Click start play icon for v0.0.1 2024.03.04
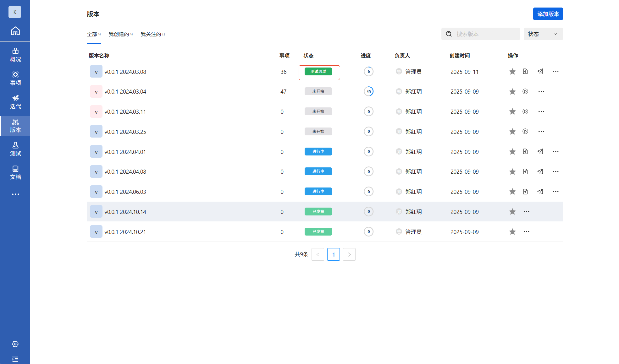The image size is (619, 364). pos(525,91)
